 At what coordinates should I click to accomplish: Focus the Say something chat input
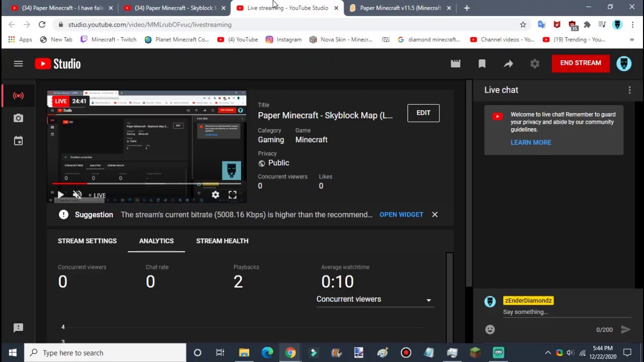tap(567, 312)
